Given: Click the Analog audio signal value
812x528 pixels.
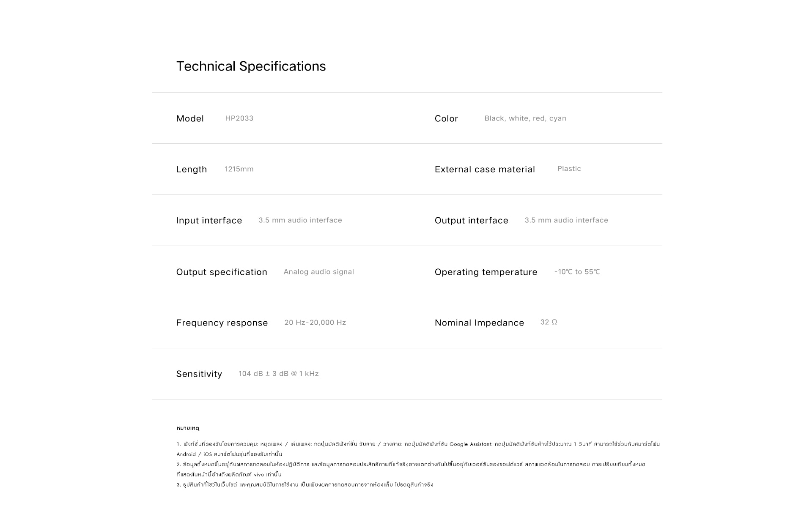Looking at the screenshot, I should tap(318, 272).
